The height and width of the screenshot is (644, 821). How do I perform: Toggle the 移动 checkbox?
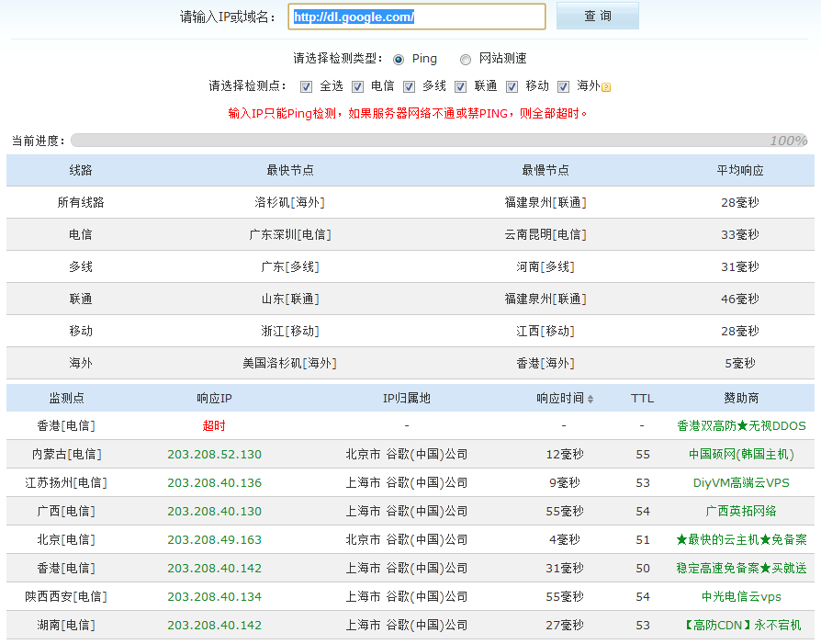(x=512, y=86)
